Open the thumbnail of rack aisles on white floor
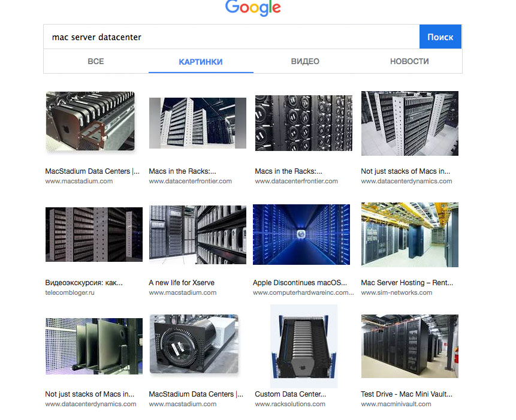This screenshot has width=516, height=420. [410, 123]
